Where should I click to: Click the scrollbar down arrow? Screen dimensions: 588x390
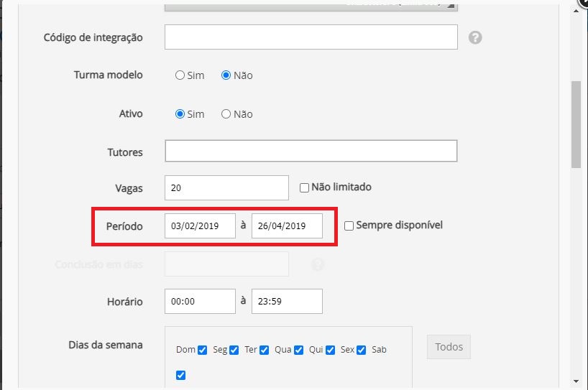pyautogui.click(x=576, y=381)
